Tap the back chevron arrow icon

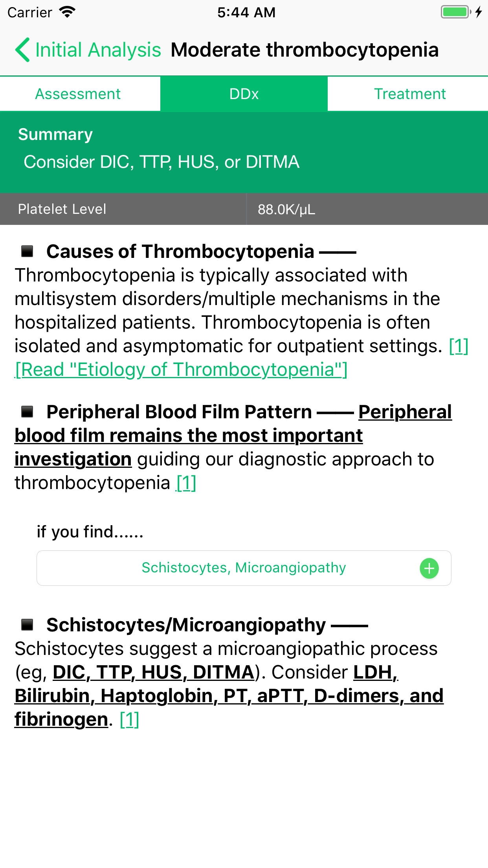click(22, 50)
